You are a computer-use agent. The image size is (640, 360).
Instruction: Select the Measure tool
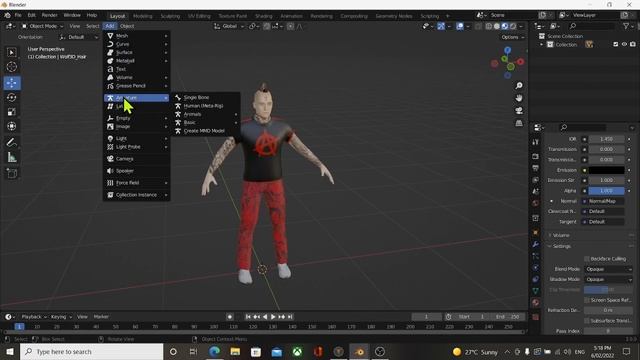point(11,157)
